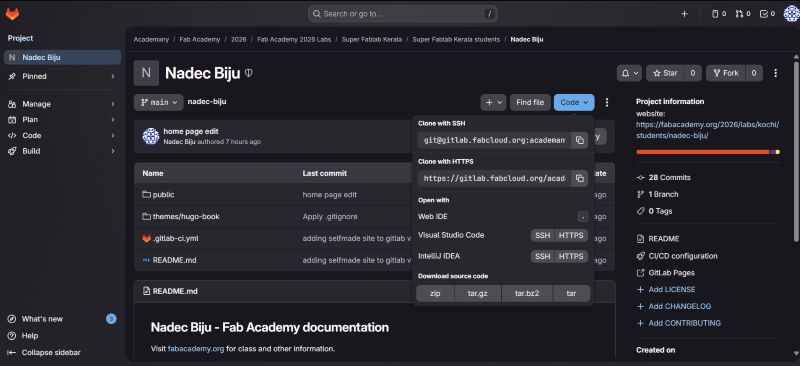Click the N project avatar beside title
The width and height of the screenshot is (800, 366).
pos(146,73)
